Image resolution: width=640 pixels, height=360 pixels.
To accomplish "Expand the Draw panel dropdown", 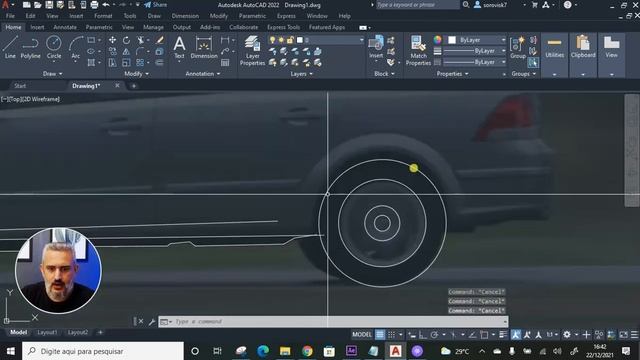I will [53, 74].
